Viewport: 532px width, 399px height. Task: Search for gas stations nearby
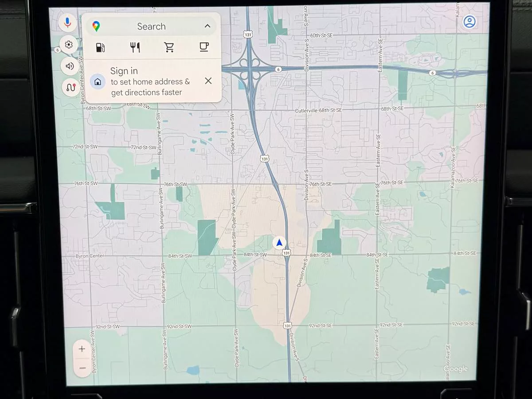pyautogui.click(x=101, y=47)
